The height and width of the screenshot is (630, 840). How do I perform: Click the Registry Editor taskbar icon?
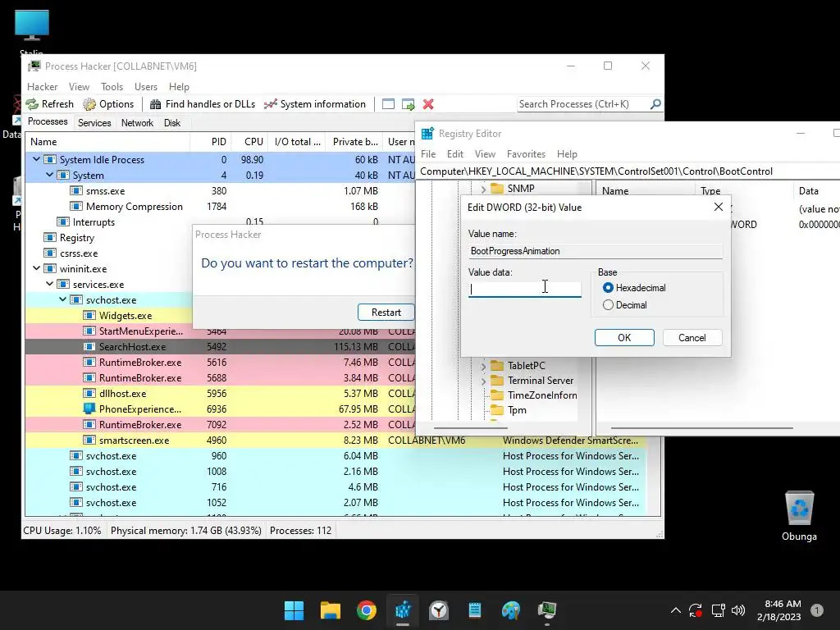pyautogui.click(x=403, y=610)
